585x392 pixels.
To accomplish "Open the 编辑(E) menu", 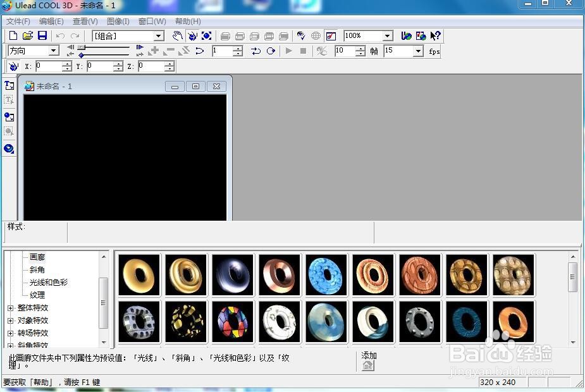I will coord(51,21).
